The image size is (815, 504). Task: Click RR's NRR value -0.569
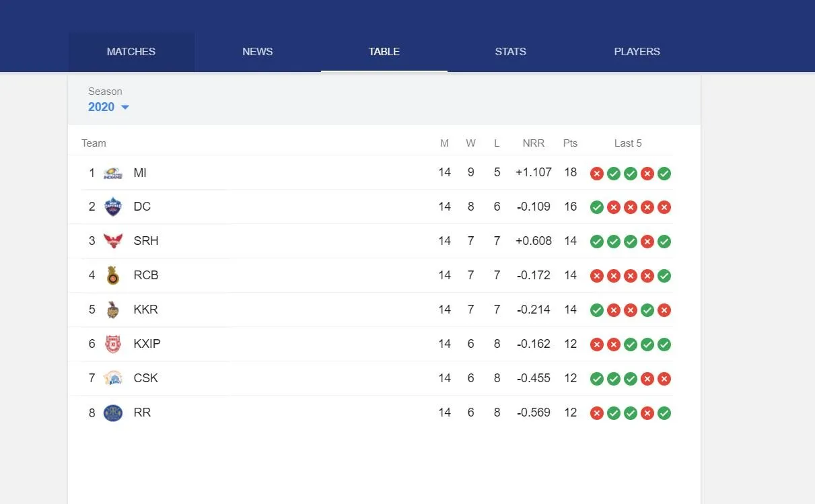click(x=534, y=412)
